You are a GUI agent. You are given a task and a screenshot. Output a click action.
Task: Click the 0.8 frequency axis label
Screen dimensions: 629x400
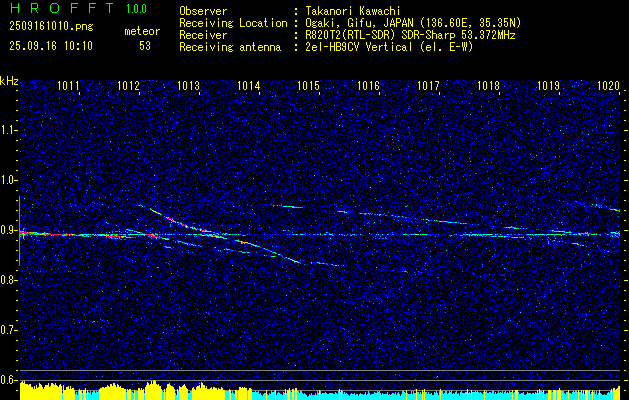tap(7, 280)
